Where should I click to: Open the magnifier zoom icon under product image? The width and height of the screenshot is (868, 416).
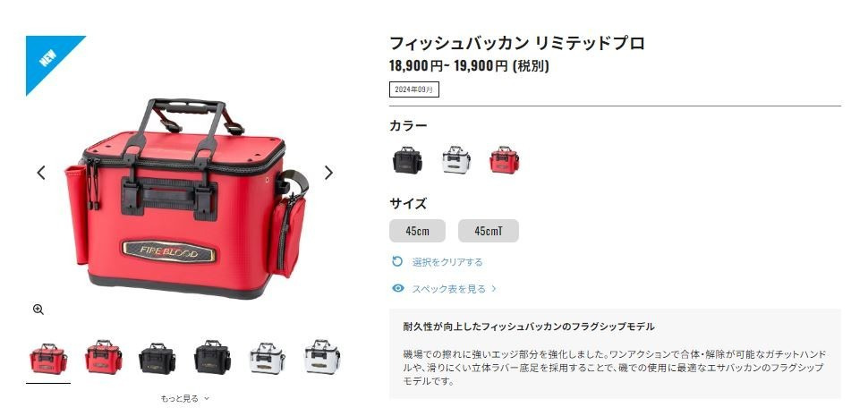pyautogui.click(x=38, y=310)
